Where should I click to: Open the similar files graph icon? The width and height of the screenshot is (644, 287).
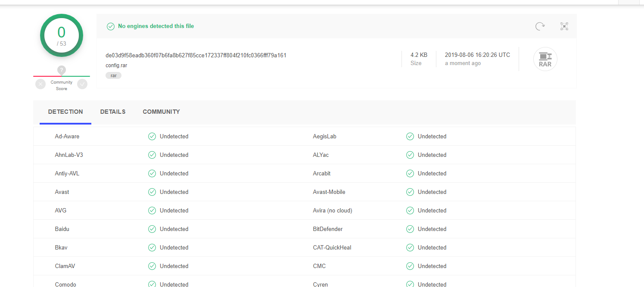[564, 26]
